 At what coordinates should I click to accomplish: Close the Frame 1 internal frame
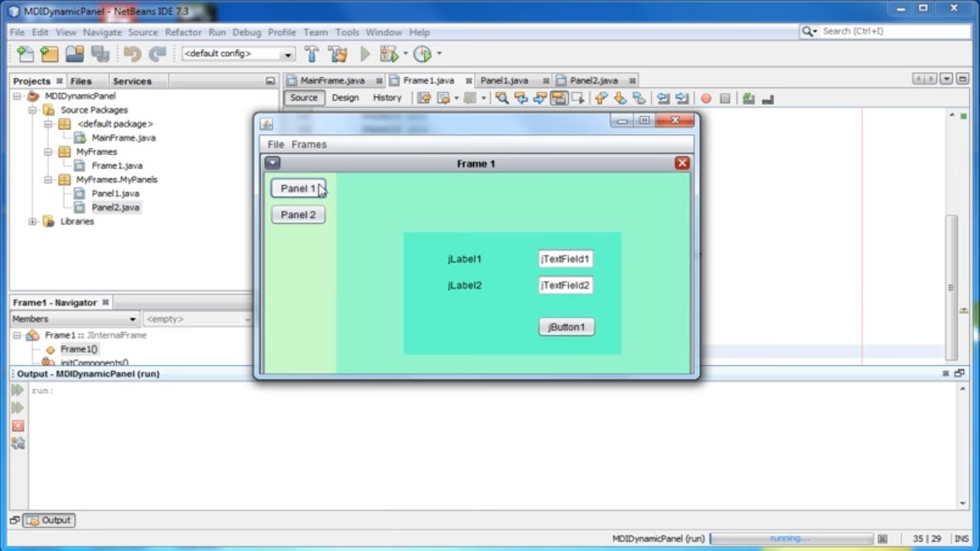tap(682, 163)
